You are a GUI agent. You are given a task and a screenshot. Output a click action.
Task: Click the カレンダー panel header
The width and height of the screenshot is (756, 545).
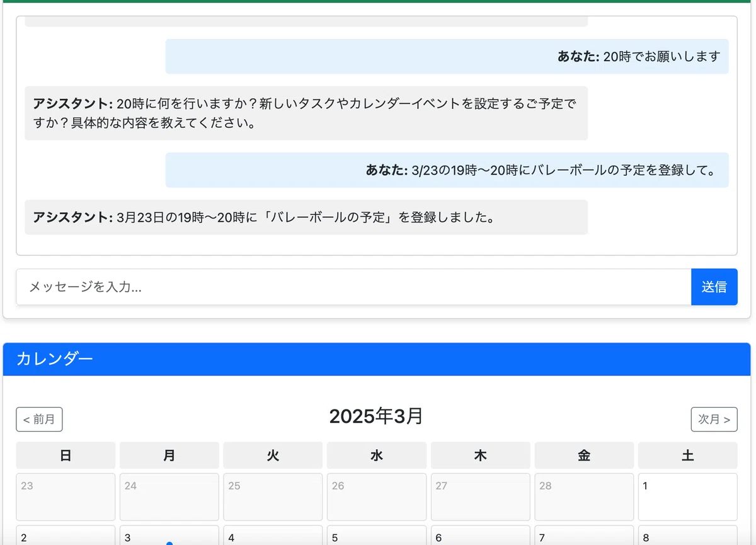point(377,359)
